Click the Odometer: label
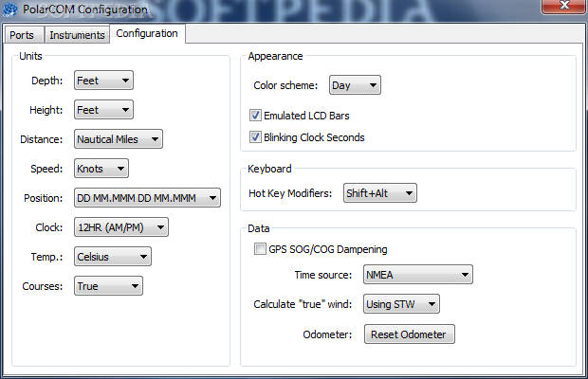This screenshot has height=379, width=588. click(x=327, y=334)
